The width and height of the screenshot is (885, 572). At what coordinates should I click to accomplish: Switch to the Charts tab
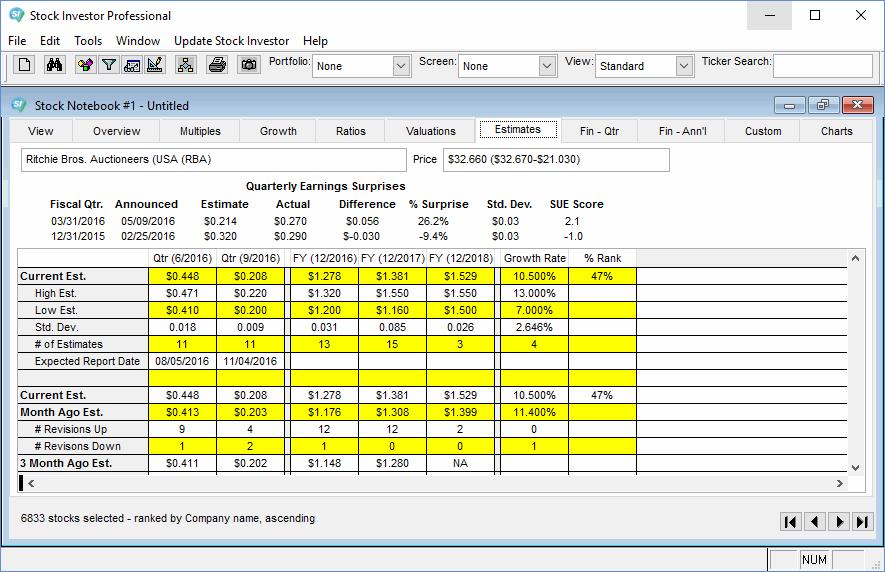tap(836, 131)
